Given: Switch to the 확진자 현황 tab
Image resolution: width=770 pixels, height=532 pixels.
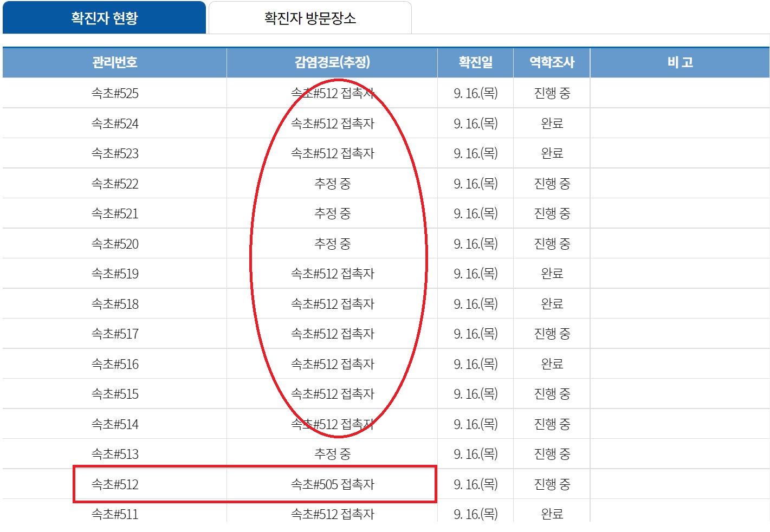Looking at the screenshot, I should (104, 18).
